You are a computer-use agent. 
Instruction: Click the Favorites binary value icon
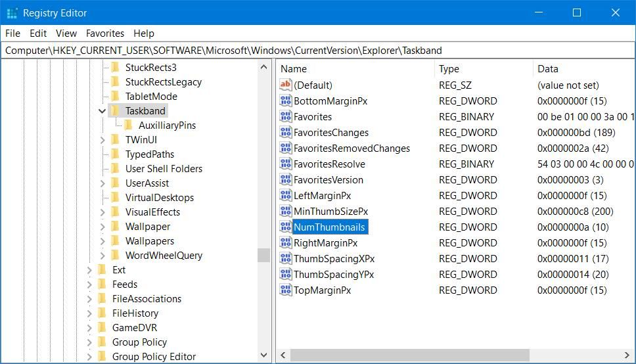(285, 116)
